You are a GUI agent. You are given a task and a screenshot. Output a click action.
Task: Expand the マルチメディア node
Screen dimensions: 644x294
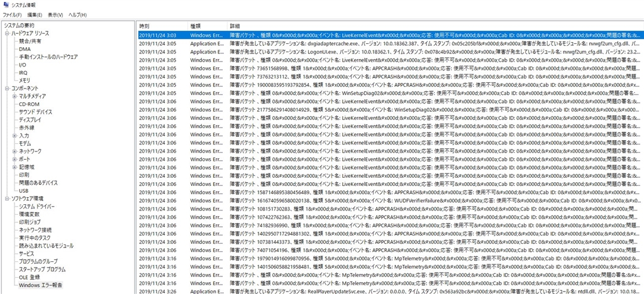(15, 96)
